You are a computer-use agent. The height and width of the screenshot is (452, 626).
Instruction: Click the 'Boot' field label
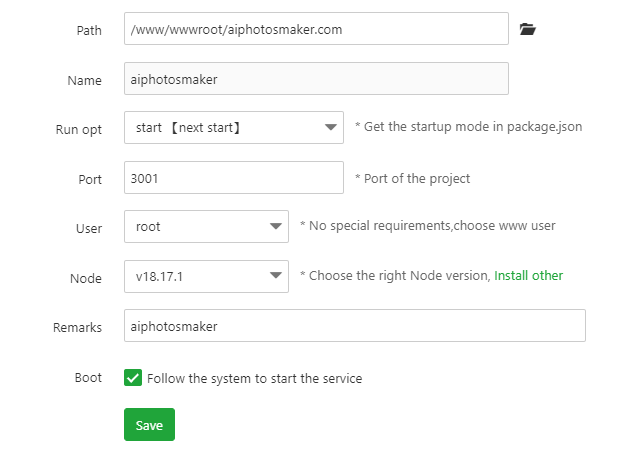(88, 379)
